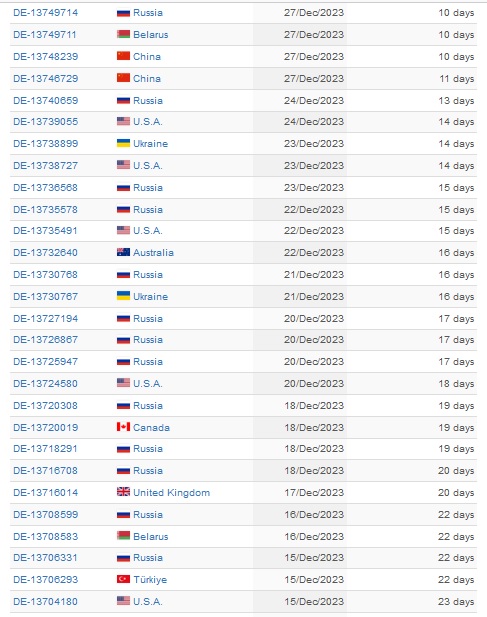
Task: Click the China flag beside DE-13748239
Action: tap(123, 56)
